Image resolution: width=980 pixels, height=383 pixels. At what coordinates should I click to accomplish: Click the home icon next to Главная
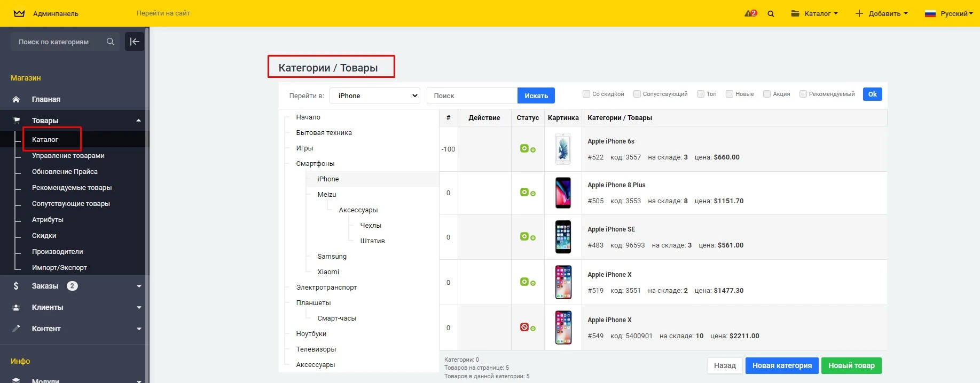16,99
